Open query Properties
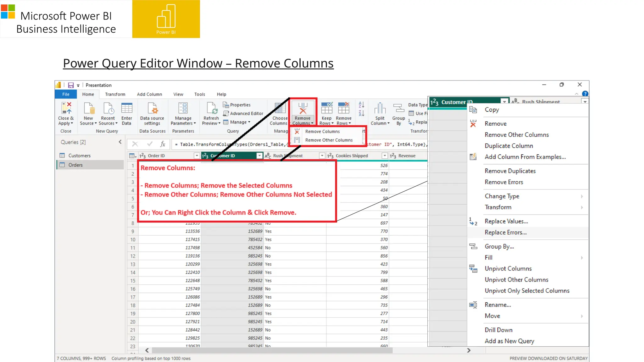The width and height of the screenshot is (644, 362). point(237,105)
